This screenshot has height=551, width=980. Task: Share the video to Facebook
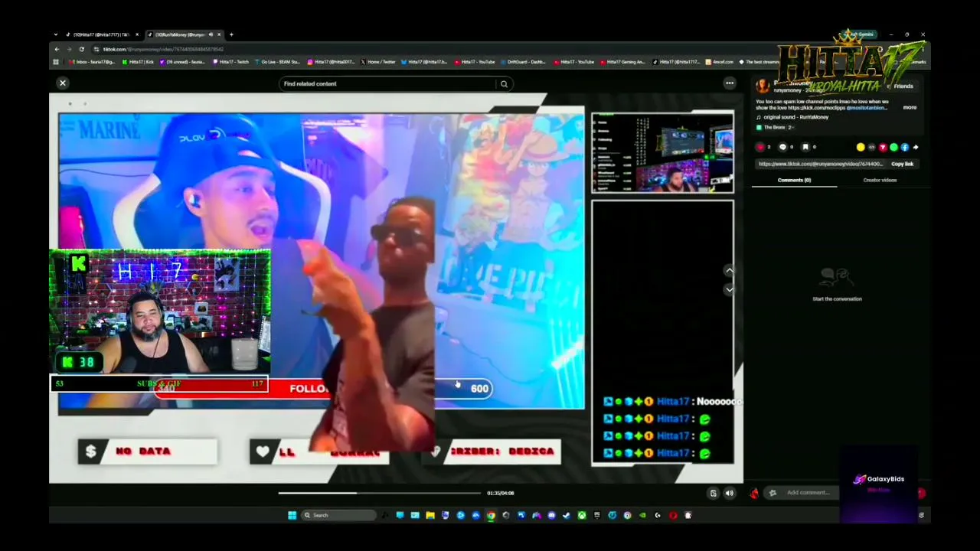click(905, 147)
